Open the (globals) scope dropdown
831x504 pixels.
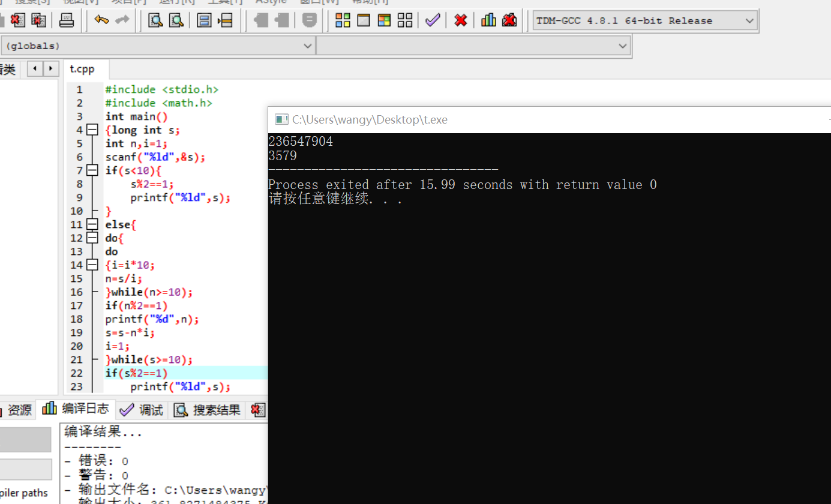(x=158, y=46)
